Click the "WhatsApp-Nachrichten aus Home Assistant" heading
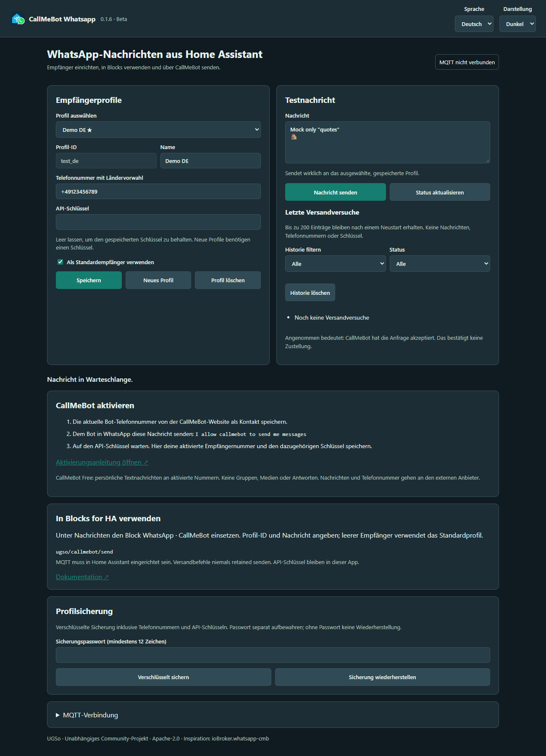This screenshot has width=546, height=756. (155, 54)
